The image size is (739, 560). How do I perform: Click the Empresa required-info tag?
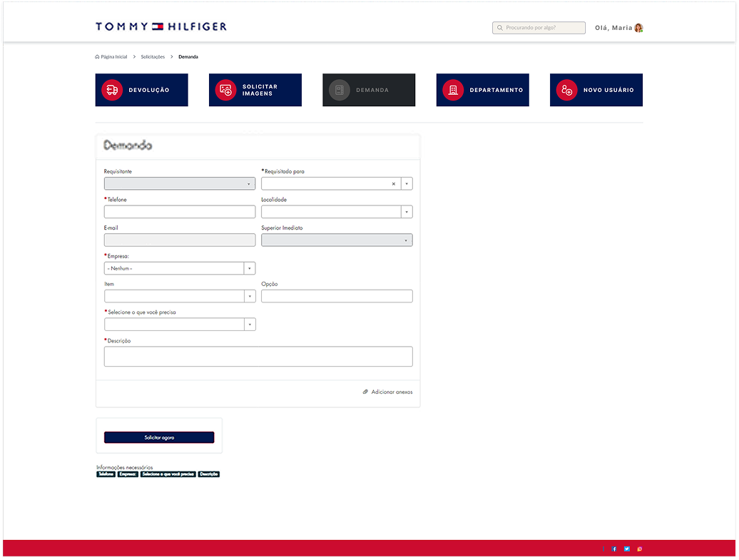(128, 474)
